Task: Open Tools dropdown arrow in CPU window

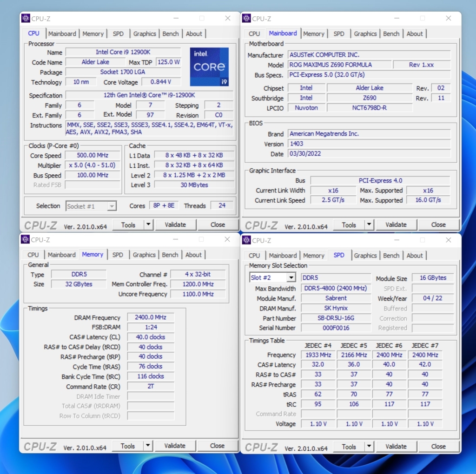Action: point(148,225)
